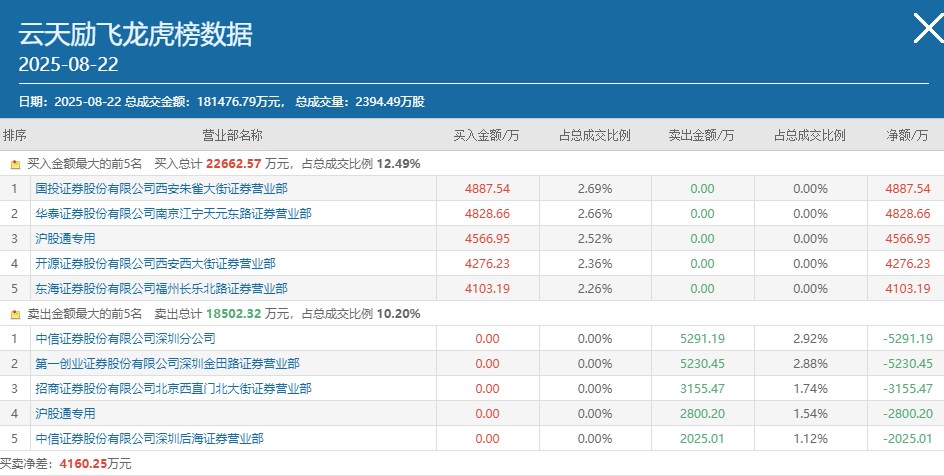Click the 买入总计 22662.57 value
This screenshot has height=476, width=944.
(x=234, y=164)
